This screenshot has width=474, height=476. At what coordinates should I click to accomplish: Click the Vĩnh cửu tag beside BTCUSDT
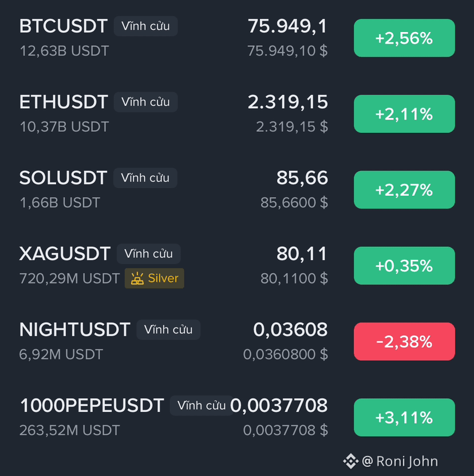145,26
